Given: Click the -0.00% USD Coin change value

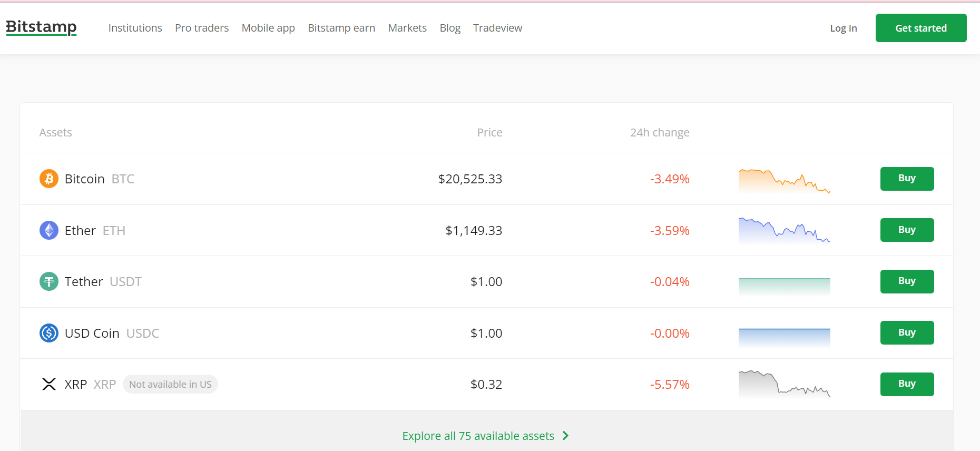Looking at the screenshot, I should [670, 334].
